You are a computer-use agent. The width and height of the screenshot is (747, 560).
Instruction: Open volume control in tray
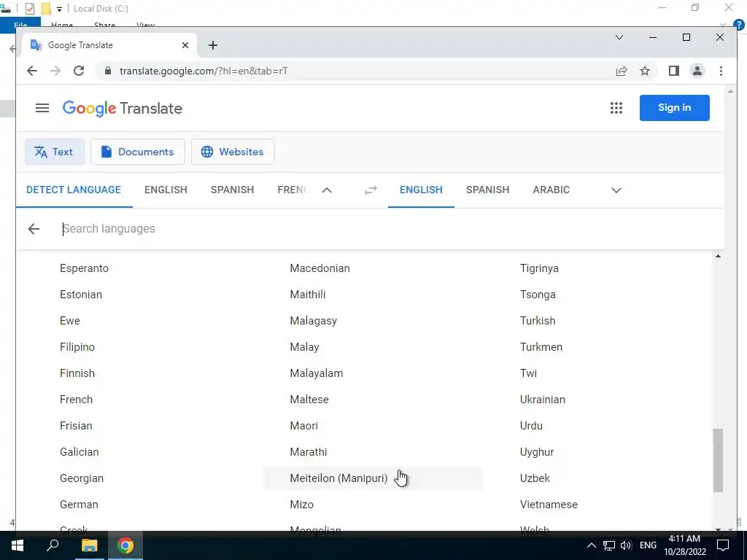click(626, 545)
